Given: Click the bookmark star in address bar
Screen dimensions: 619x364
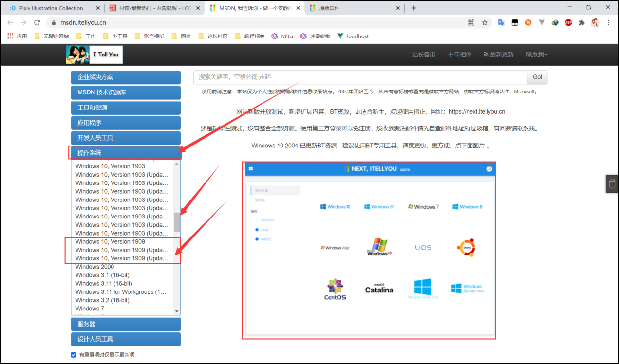Looking at the screenshot, I should 485,23.
